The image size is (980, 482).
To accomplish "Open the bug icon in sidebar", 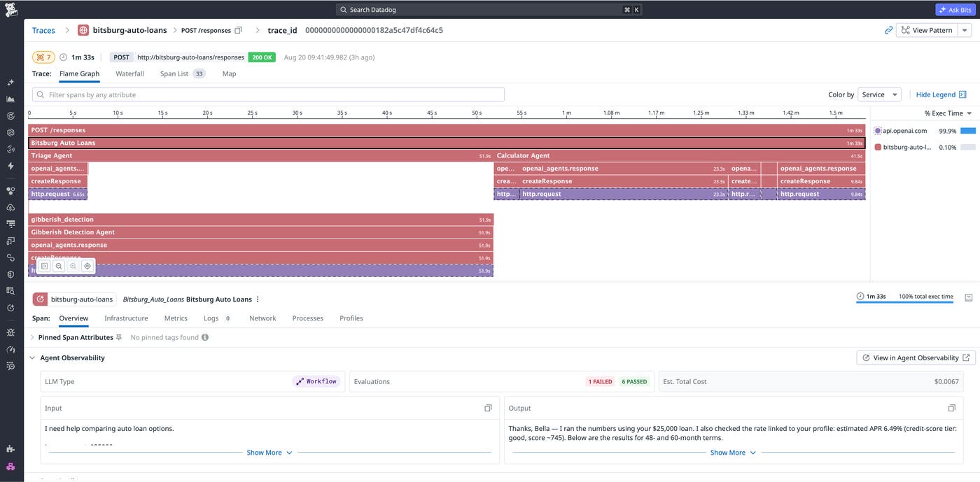I will 10,332.
